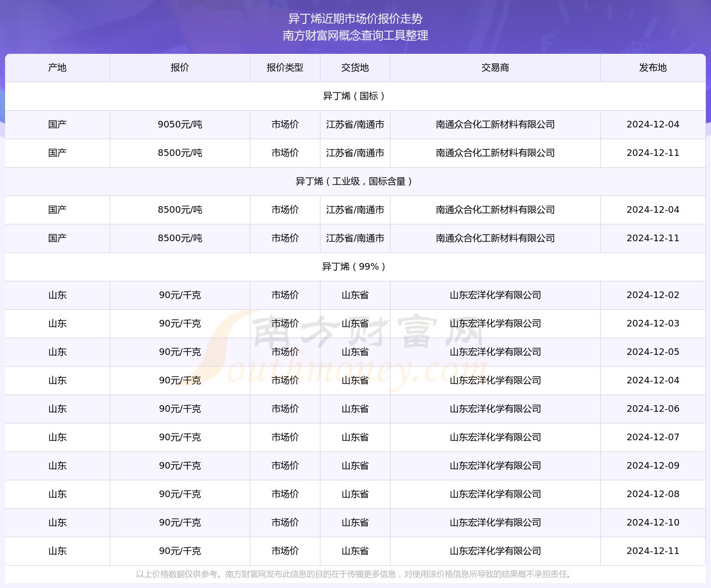Click the 异丁烯（工业级，国标含量）section heading
711x588 pixels.
tap(355, 181)
